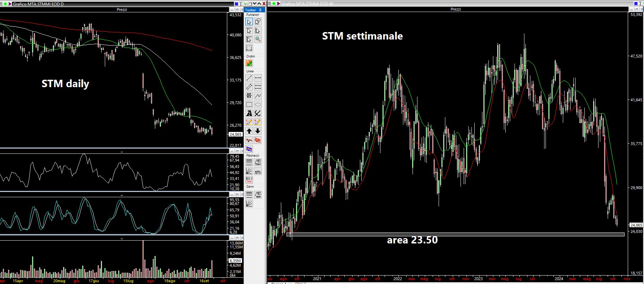
Task: Select the FIBO projection tool
Action: click(x=258, y=162)
